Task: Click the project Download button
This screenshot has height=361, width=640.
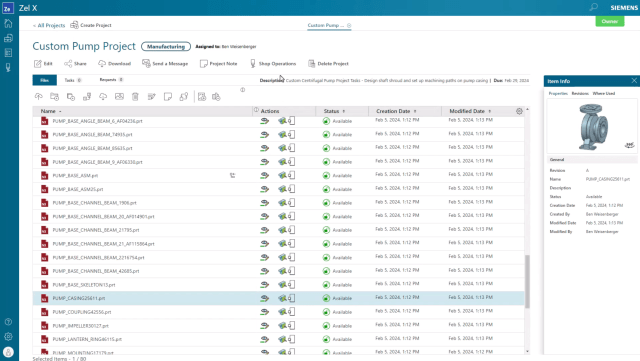Action: (114, 64)
